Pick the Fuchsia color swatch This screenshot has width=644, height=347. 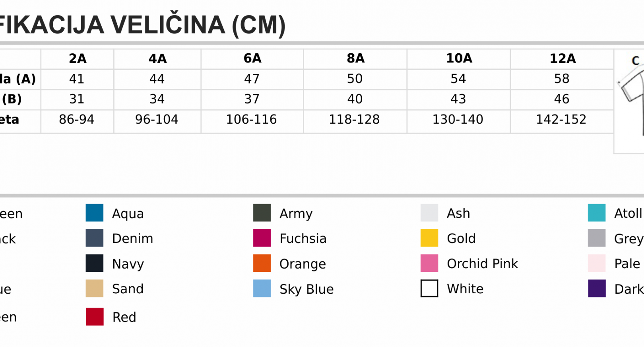click(x=262, y=238)
